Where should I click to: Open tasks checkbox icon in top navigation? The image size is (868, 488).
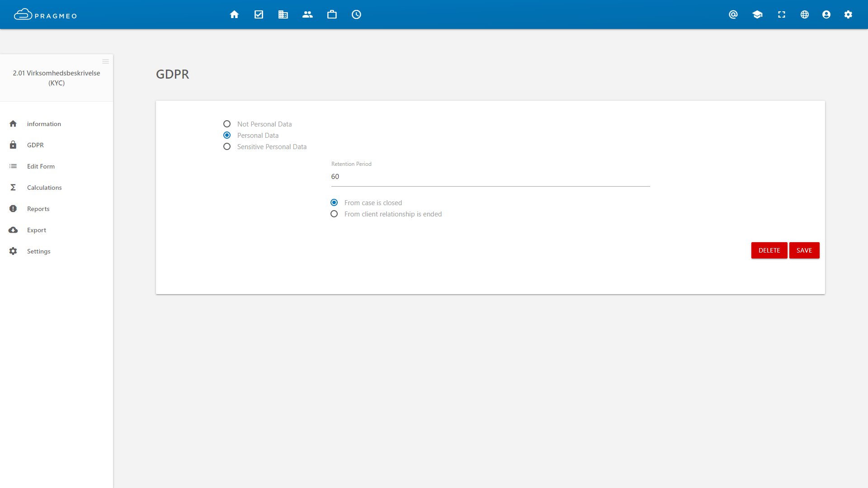(259, 14)
